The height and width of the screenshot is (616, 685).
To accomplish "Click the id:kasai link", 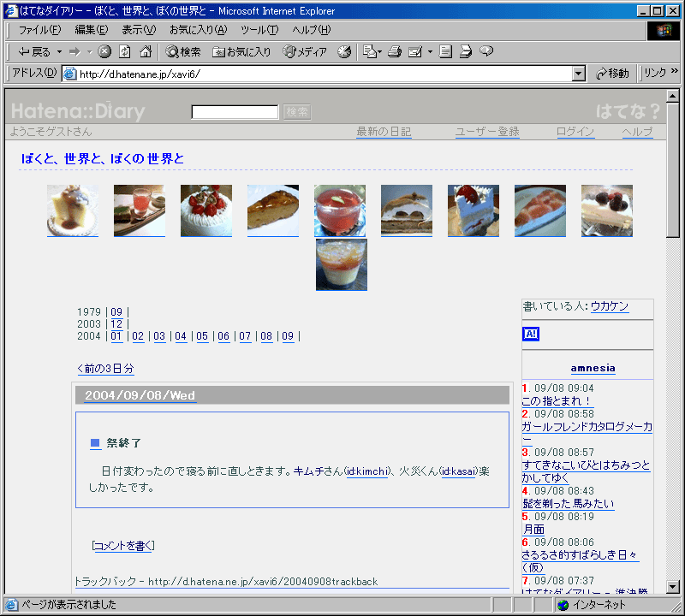I will pyautogui.click(x=458, y=471).
